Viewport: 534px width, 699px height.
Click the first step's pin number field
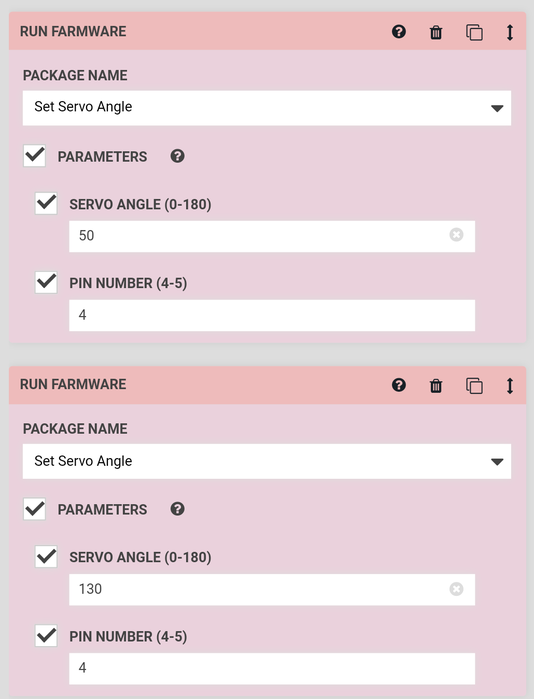pyautogui.click(x=272, y=315)
